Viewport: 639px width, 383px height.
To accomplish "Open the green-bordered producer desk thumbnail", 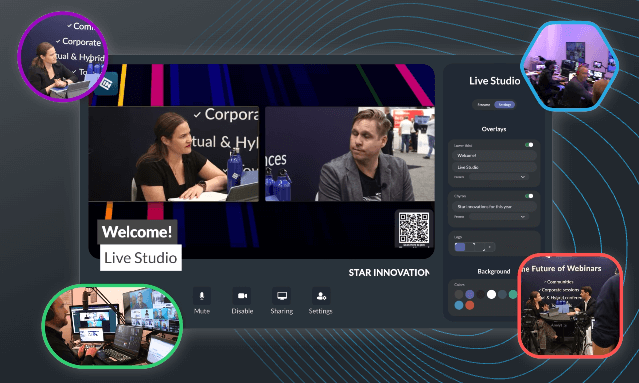I will [x=112, y=326].
